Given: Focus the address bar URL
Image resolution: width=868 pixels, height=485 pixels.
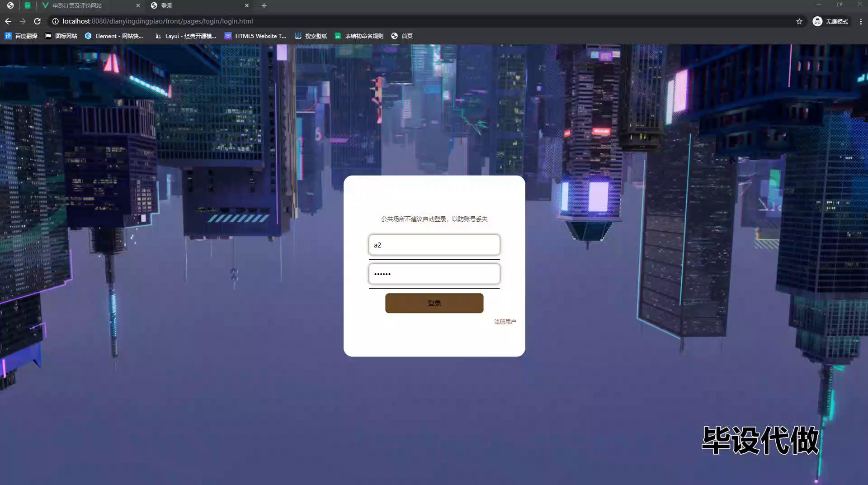Looking at the screenshot, I should coord(157,21).
